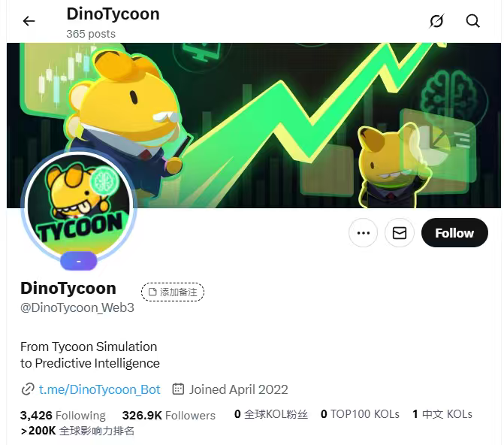Viewport: 504px width, 445px height.
Task: Open the 3,426 Following list
Action: (x=63, y=416)
